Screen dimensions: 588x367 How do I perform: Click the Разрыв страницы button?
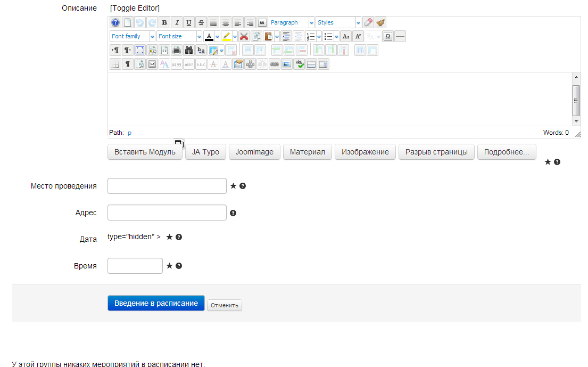pos(436,152)
